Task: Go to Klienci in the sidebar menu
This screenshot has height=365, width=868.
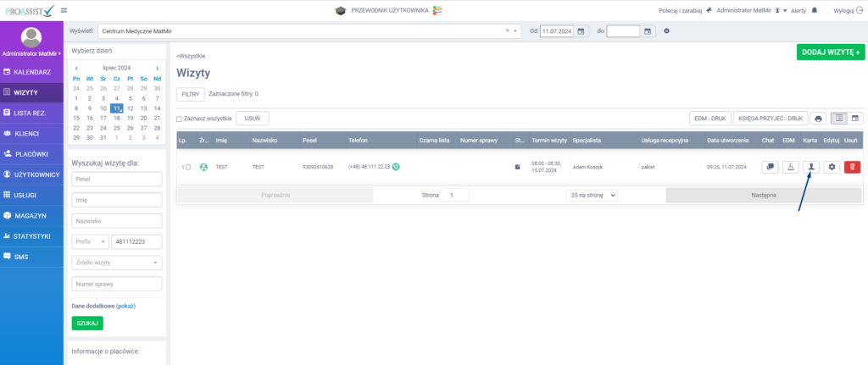Action: [x=31, y=133]
